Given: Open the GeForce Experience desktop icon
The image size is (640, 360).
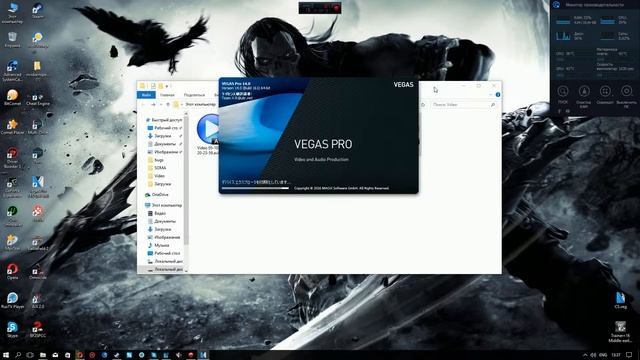Looking at the screenshot, I should [12, 187].
